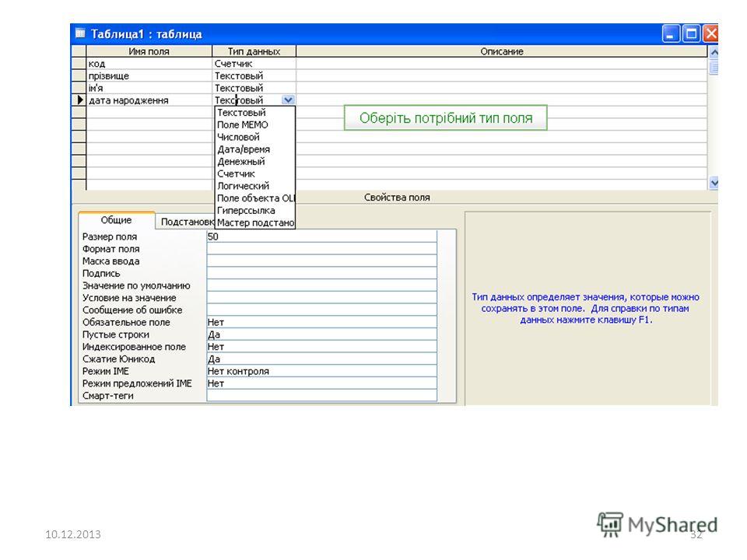
Task: Choose Текстовый from the type list
Action: (x=255, y=113)
